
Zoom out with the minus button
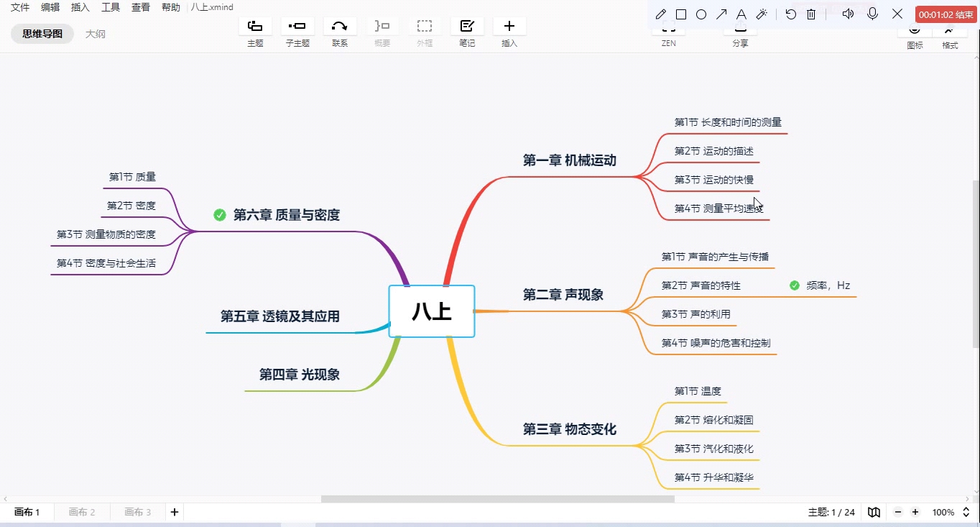tap(898, 513)
